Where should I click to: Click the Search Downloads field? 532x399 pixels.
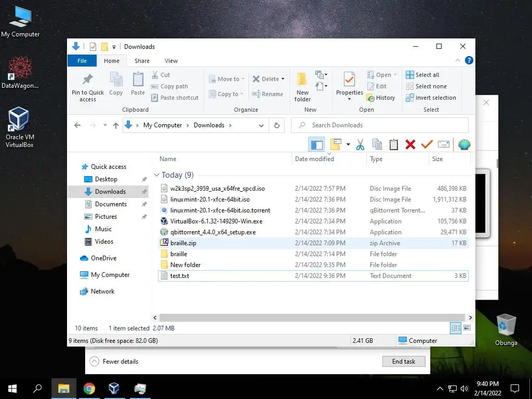click(x=379, y=125)
